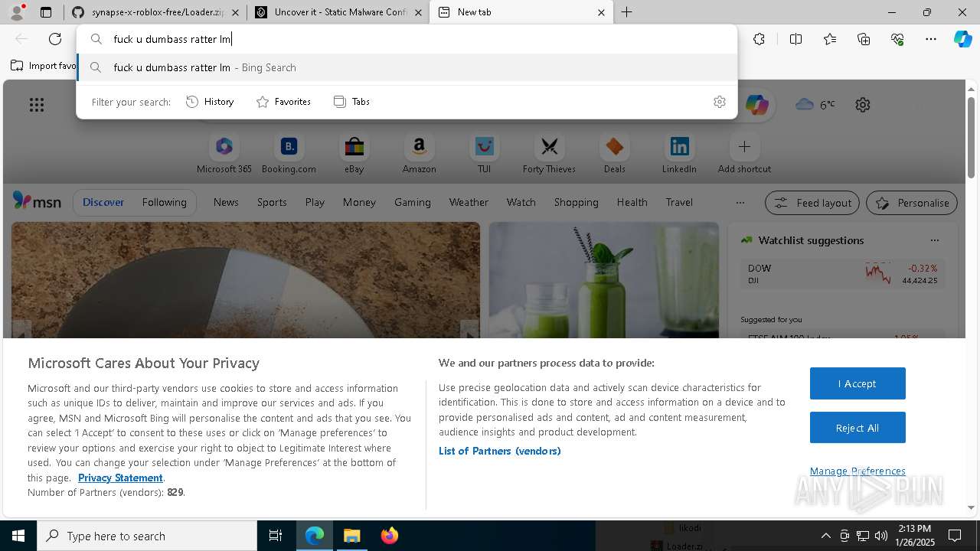Refresh the page
The image size is (980, 551).
click(55, 39)
